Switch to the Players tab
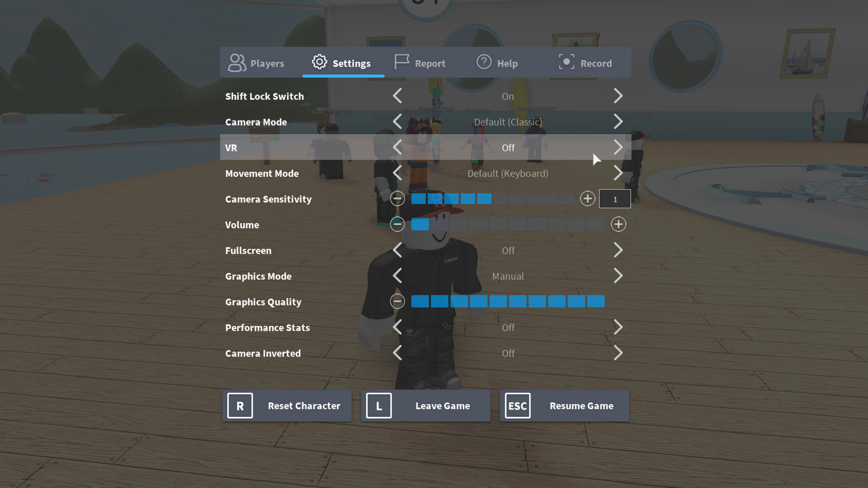868x488 pixels. pyautogui.click(x=257, y=63)
